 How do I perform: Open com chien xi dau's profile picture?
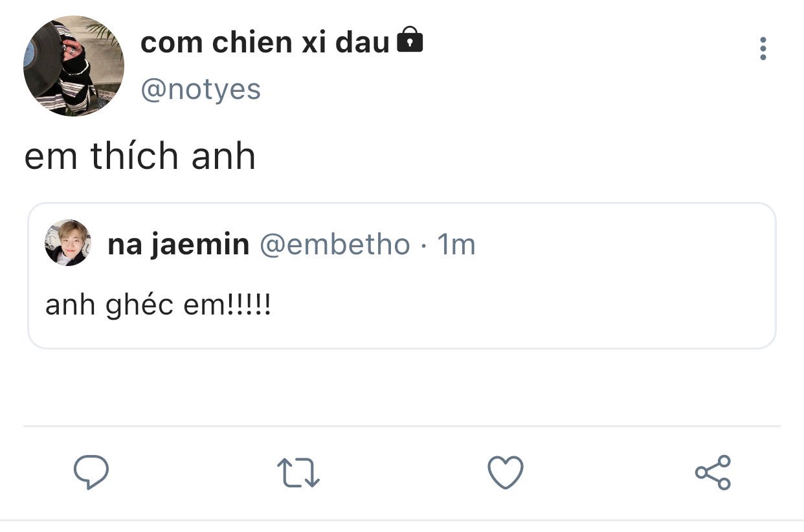pyautogui.click(x=73, y=66)
